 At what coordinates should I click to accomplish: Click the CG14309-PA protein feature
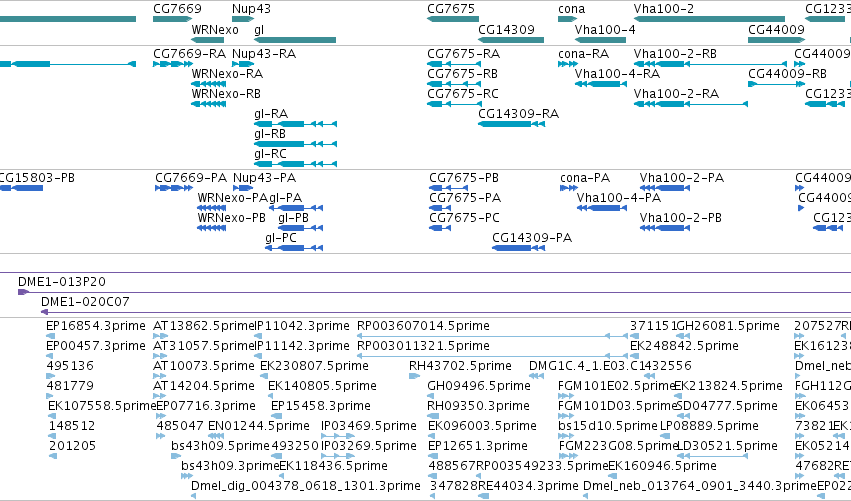(518, 248)
